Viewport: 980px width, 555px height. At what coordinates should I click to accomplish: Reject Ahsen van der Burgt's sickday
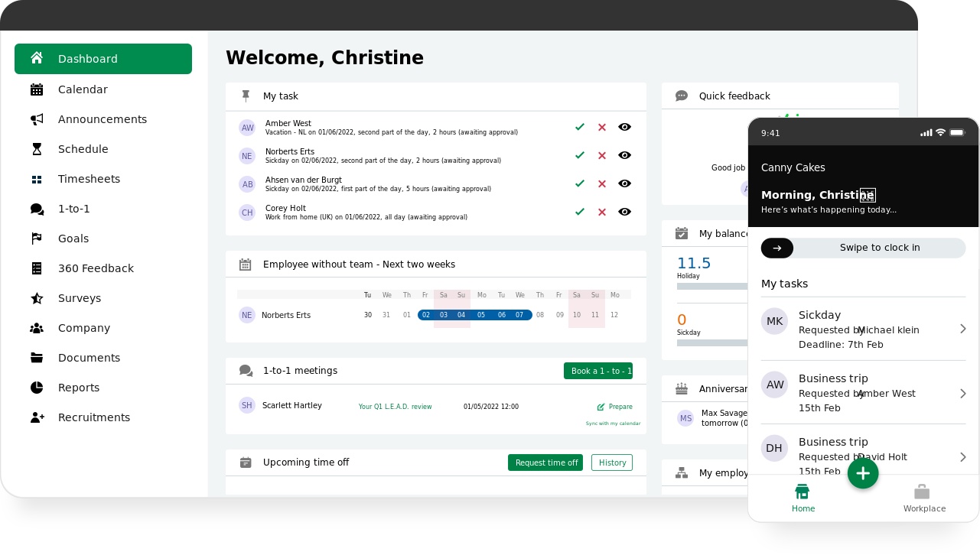pyautogui.click(x=602, y=183)
